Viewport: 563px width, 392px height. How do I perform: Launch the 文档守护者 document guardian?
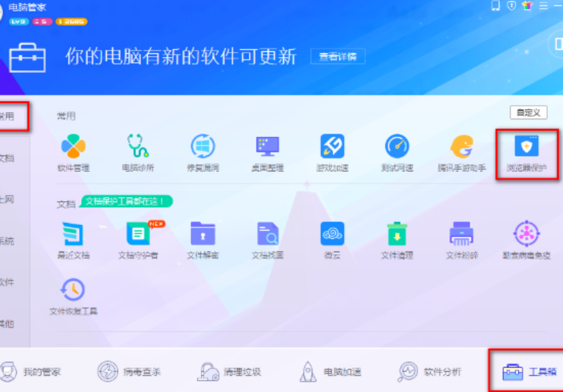coord(138,240)
